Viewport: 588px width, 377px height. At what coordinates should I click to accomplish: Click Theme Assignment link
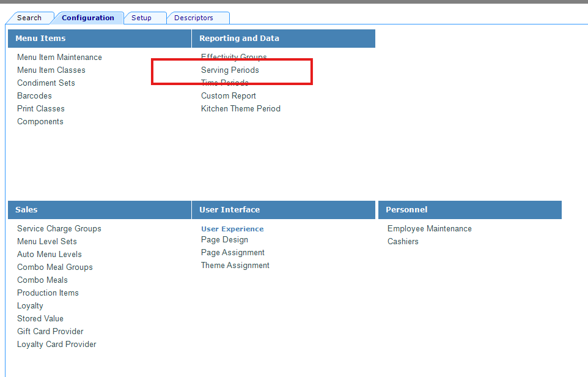coord(235,266)
